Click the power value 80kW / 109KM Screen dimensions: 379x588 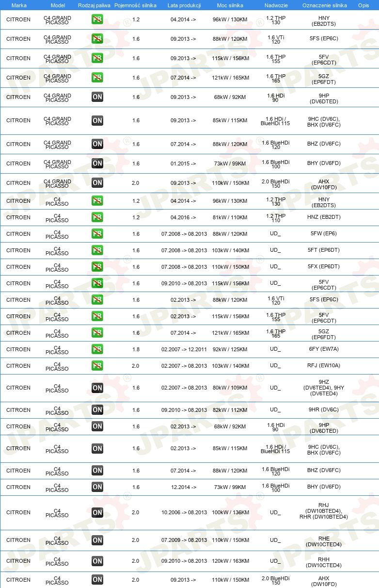pos(230,388)
